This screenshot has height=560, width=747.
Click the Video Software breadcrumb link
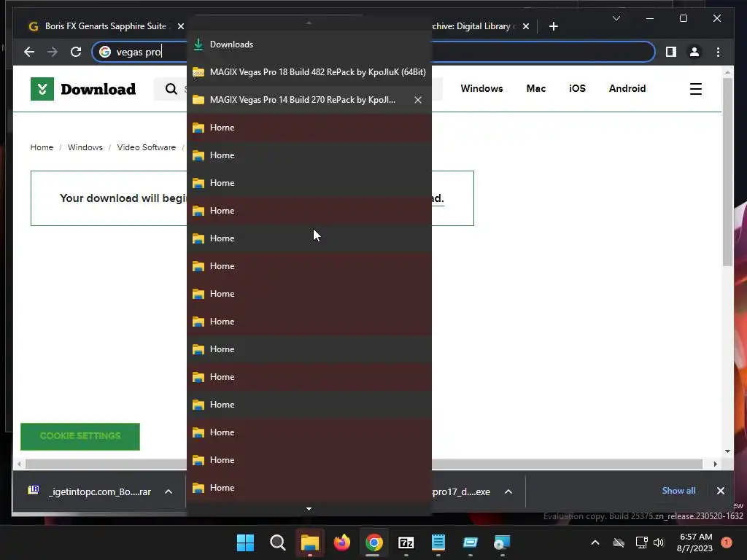tap(146, 147)
